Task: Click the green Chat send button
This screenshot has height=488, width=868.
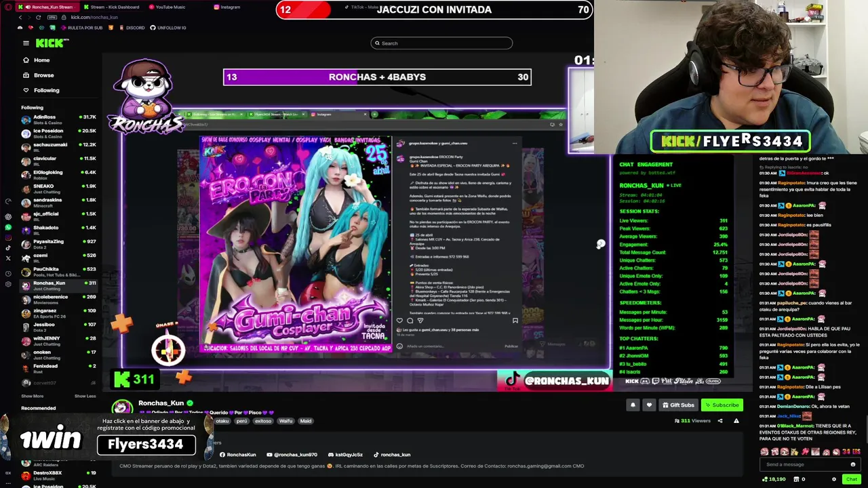Action: click(x=852, y=479)
